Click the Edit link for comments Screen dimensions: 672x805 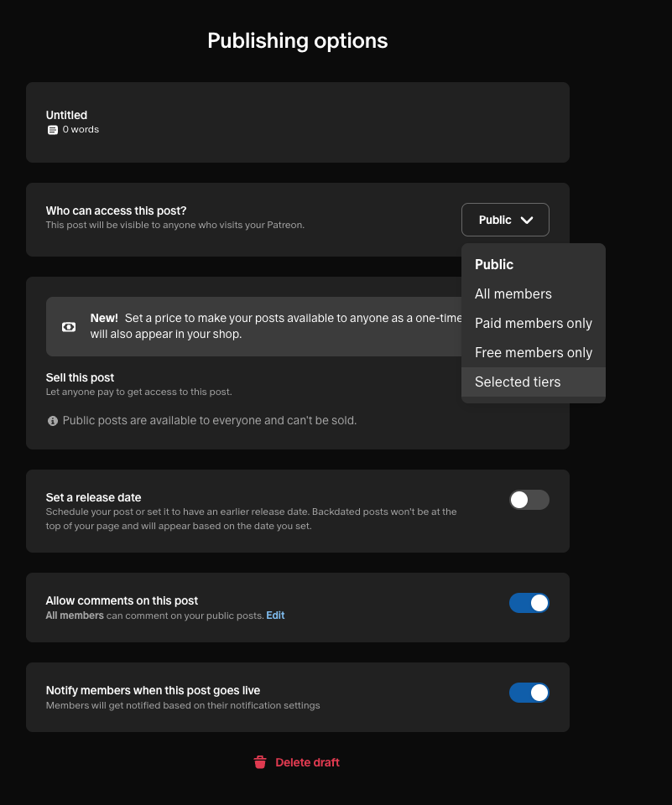tap(275, 615)
